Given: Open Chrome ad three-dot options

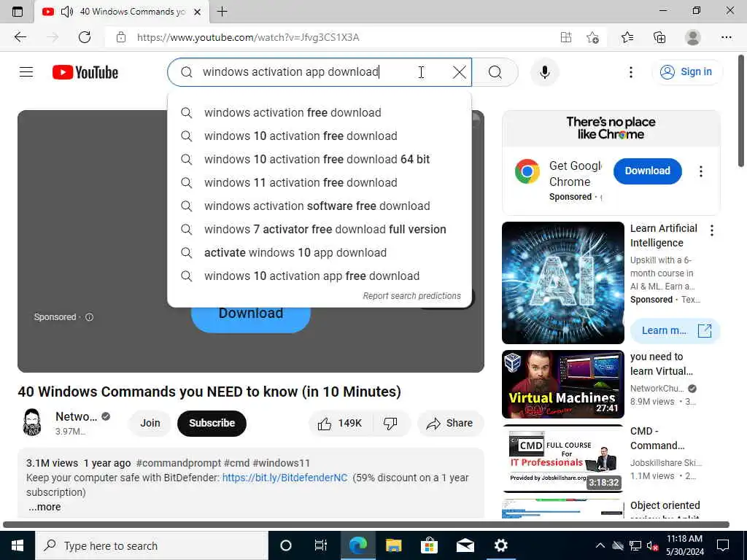Looking at the screenshot, I should click(700, 171).
